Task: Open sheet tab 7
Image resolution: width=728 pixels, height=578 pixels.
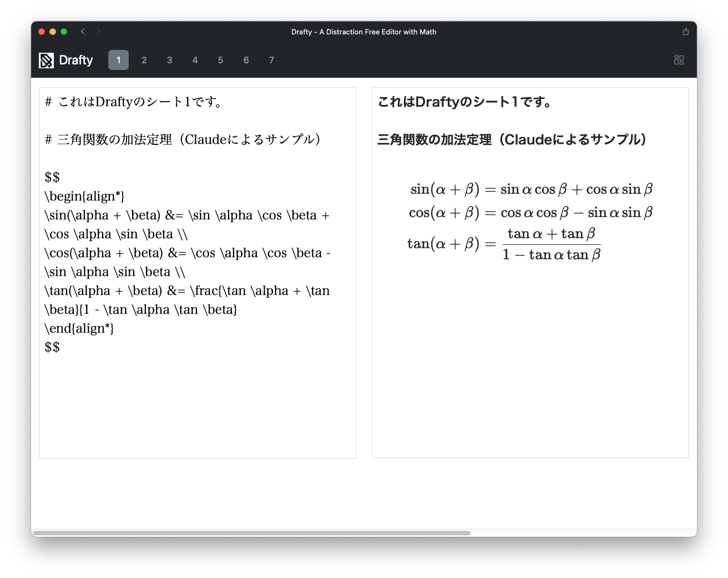Action: click(271, 60)
